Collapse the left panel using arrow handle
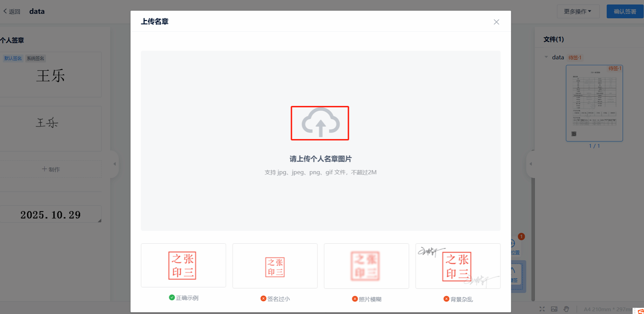 (x=114, y=164)
